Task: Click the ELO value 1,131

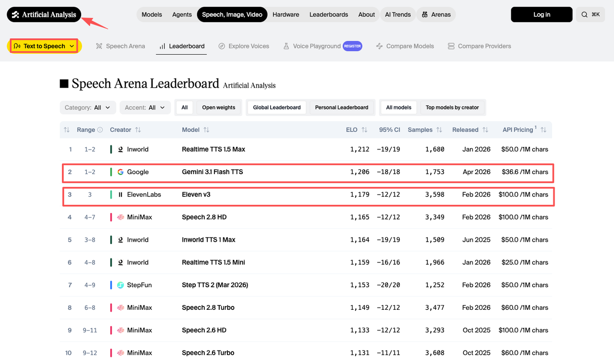Action: (360, 352)
